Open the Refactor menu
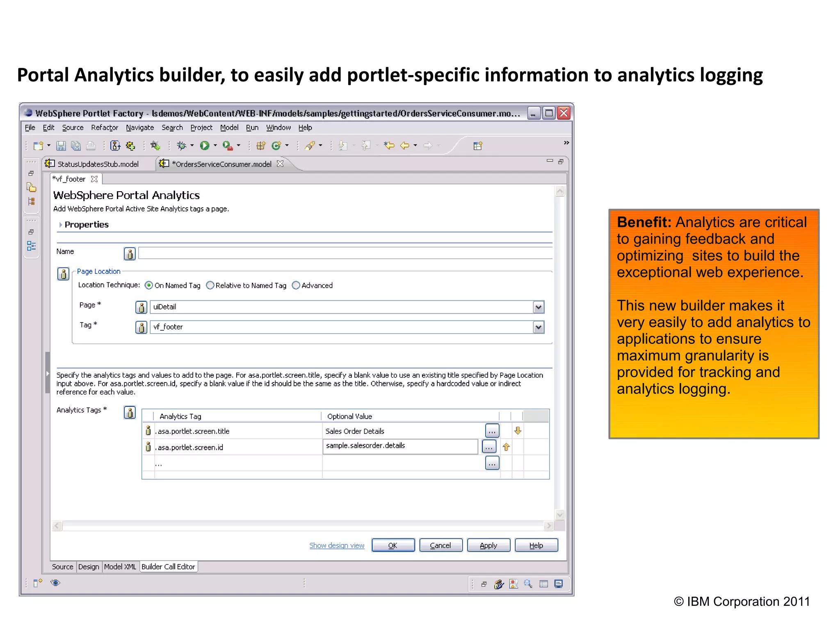This screenshot has height=630, width=840. [x=105, y=128]
